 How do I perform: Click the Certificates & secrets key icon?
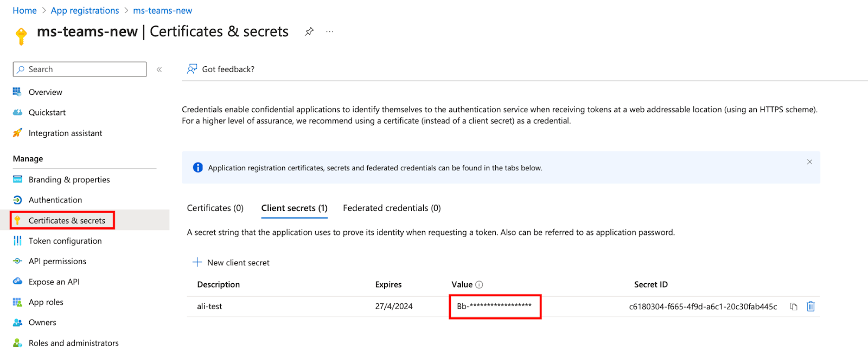pyautogui.click(x=17, y=220)
